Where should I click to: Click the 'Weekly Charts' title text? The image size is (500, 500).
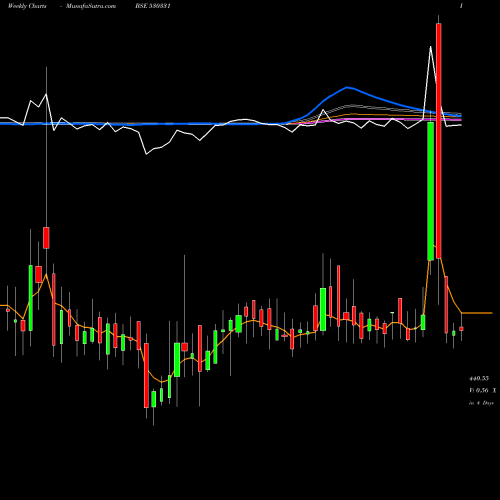pos(27,6)
